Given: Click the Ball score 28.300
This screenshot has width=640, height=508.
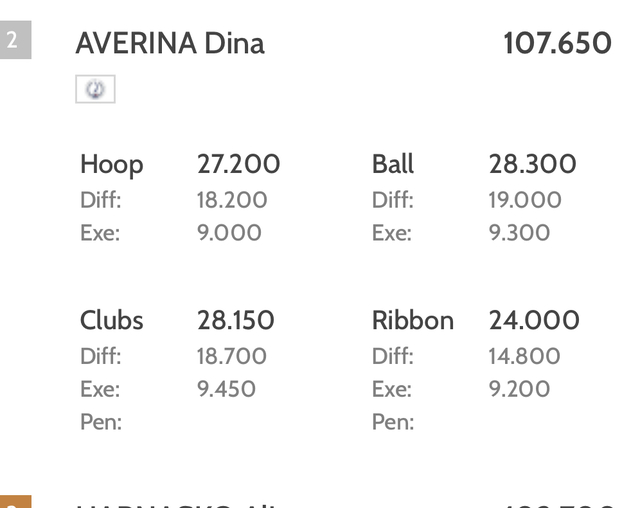Looking at the screenshot, I should 532,164.
